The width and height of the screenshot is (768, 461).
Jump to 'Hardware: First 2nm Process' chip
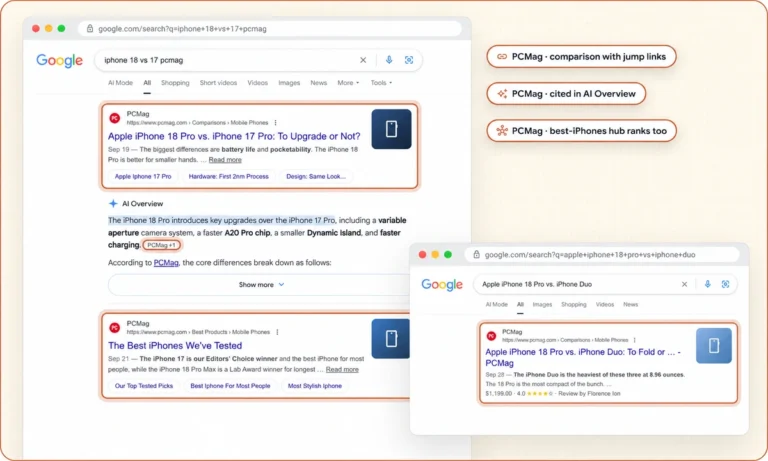click(228, 176)
